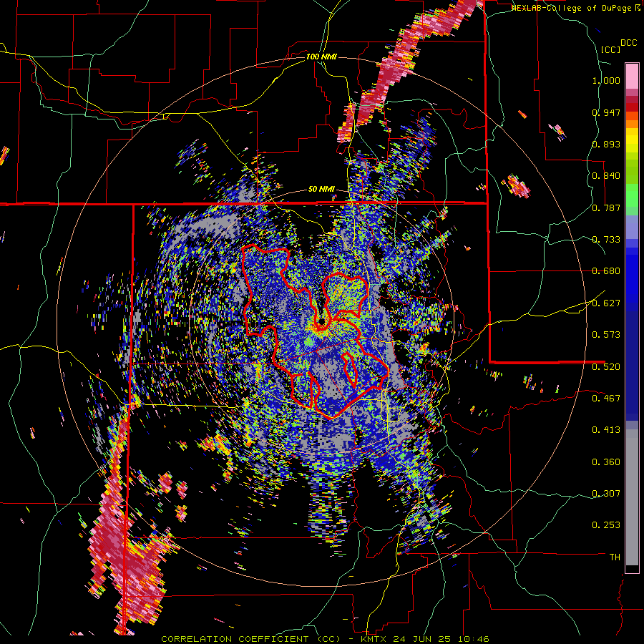Image resolution: width=644 pixels, height=644 pixels.
Task: Click the TH threshold label on the legend
Action: (615, 557)
